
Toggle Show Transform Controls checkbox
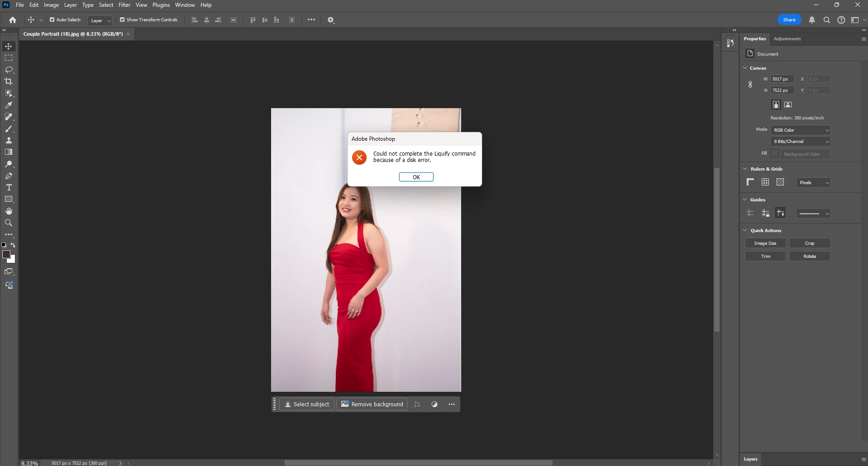[x=122, y=19]
